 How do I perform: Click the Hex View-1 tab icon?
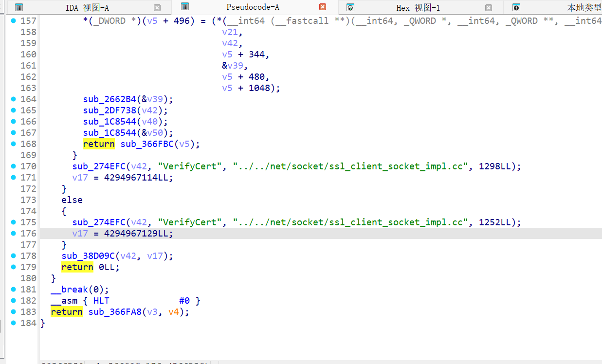350,7
